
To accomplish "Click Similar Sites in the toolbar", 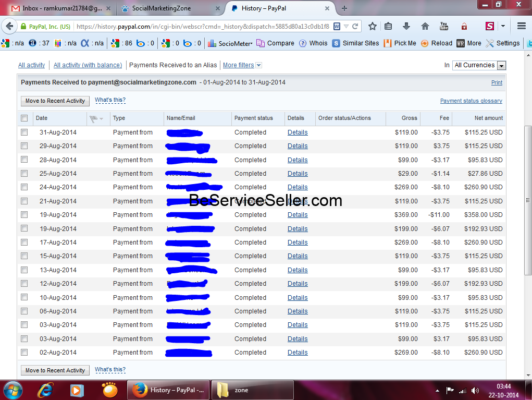I will click(355, 43).
